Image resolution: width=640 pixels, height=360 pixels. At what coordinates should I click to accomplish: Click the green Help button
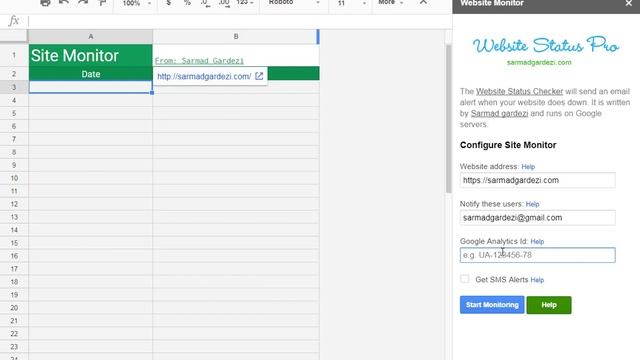549,305
